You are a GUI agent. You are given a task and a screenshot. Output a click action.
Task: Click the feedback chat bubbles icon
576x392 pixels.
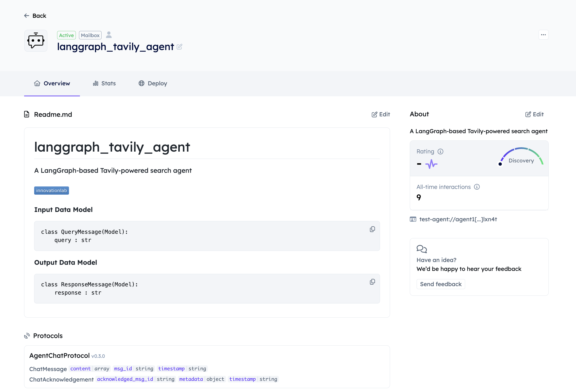[422, 249]
